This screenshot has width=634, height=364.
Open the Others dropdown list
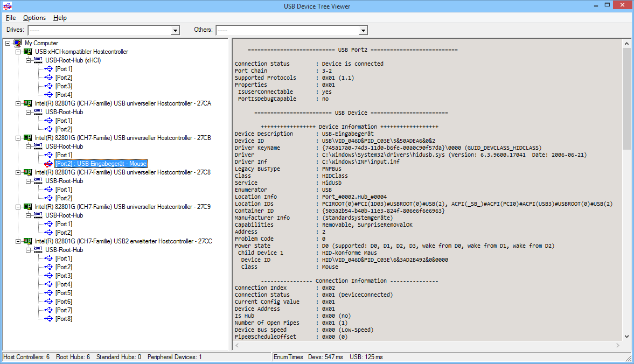tap(363, 30)
